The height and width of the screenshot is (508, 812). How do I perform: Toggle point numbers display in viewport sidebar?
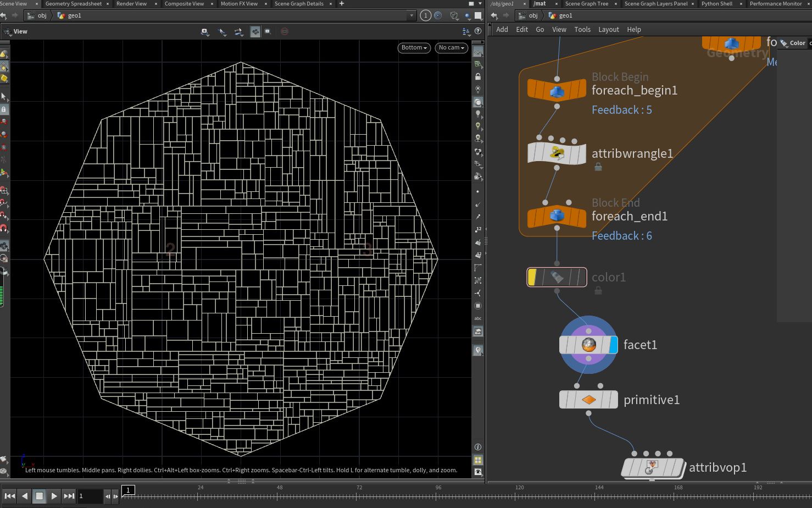point(478,229)
